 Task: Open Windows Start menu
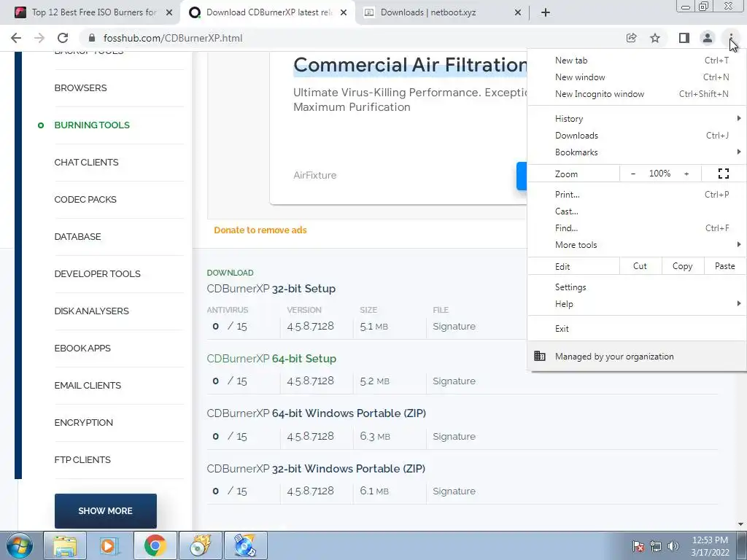[19, 545]
